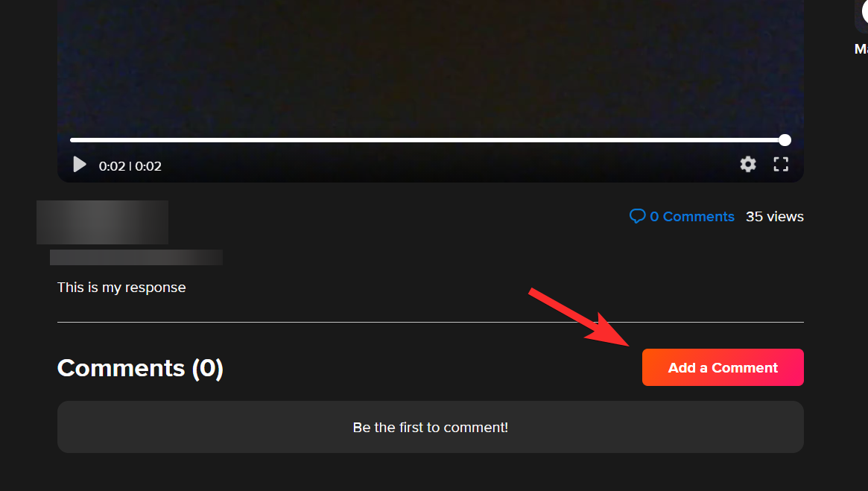Click the Comments (0) heading
The height and width of the screenshot is (491, 868).
(x=140, y=368)
